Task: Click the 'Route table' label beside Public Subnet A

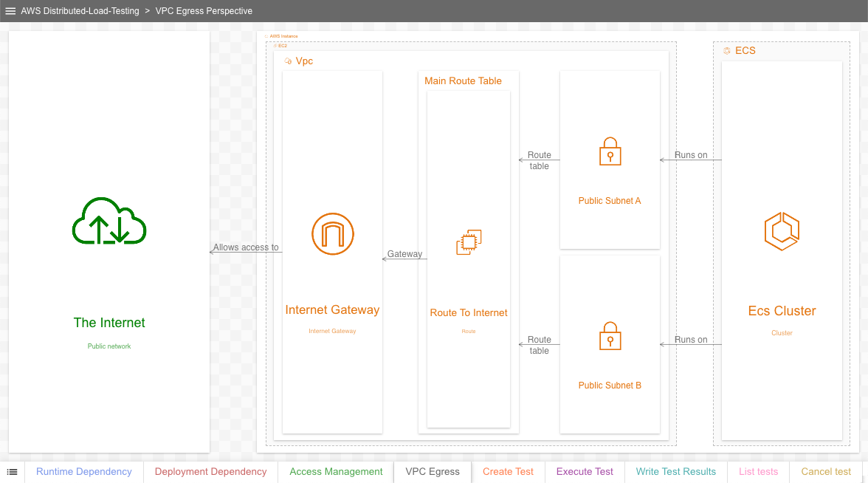Action: click(x=539, y=161)
